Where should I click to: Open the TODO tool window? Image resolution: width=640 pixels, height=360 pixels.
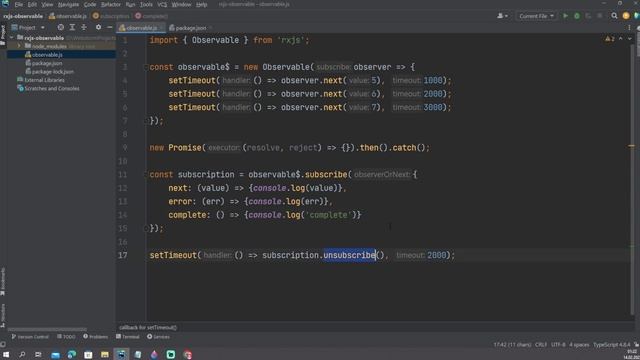click(x=66, y=337)
